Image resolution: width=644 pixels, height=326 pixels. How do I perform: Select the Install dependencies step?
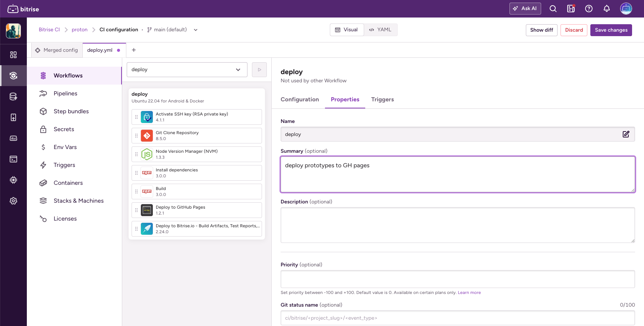coord(197,173)
